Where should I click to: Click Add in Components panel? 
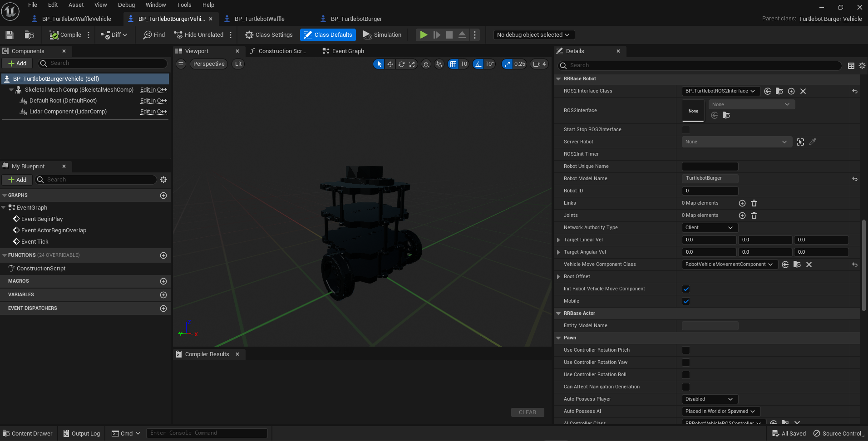[x=17, y=64]
